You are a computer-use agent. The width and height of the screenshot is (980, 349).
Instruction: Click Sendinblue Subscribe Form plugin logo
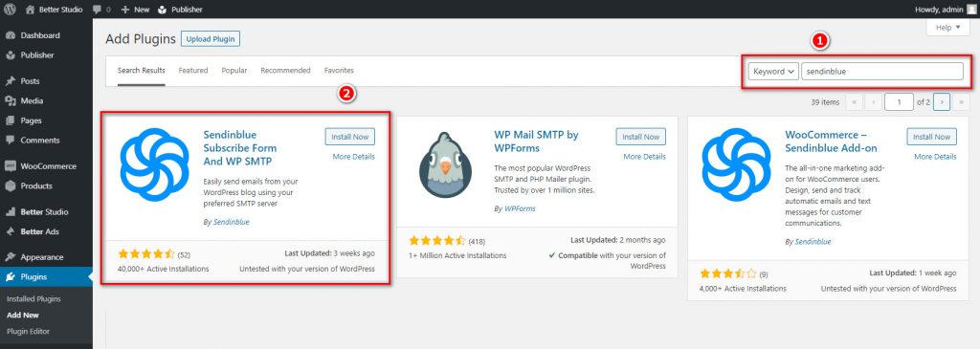[x=154, y=164]
